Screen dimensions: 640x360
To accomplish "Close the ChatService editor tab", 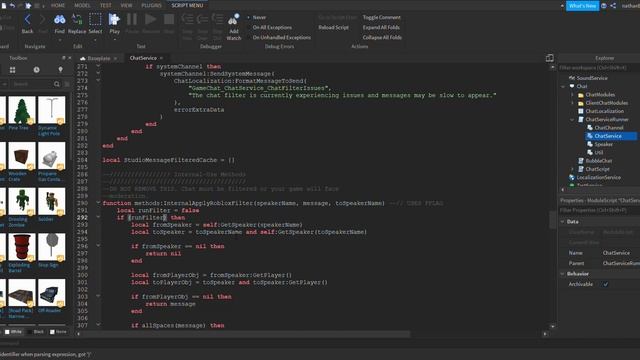I will tap(162, 58).
